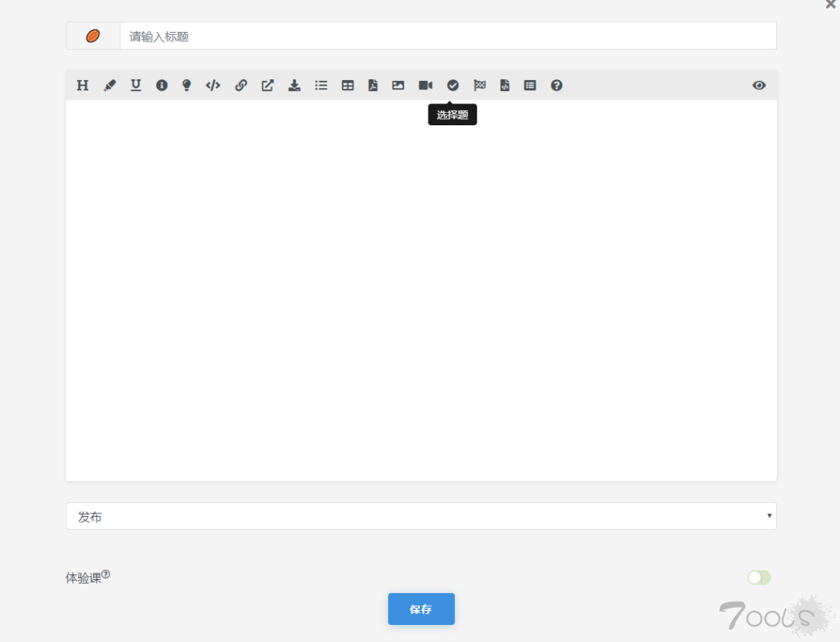Click the orange football icon beside title

coord(93,36)
